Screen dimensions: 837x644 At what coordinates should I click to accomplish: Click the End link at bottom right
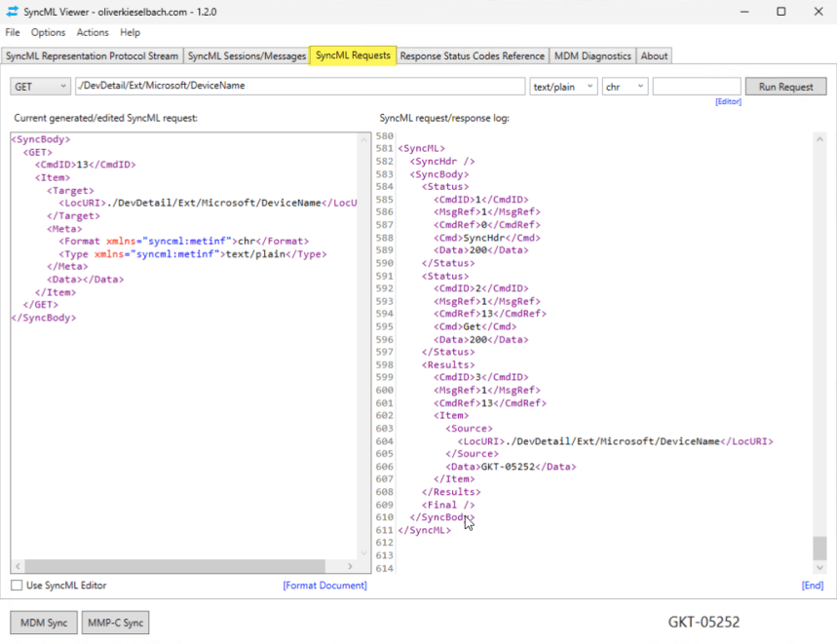[x=812, y=585]
